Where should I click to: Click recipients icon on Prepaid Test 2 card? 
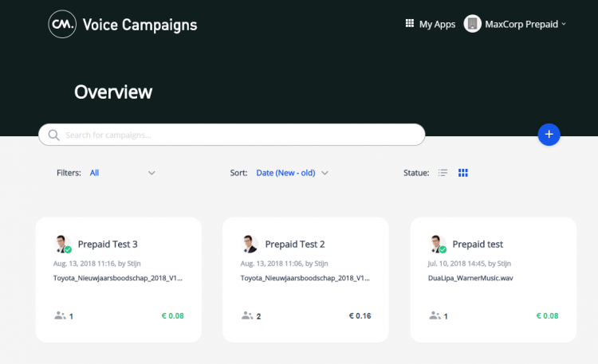click(247, 315)
